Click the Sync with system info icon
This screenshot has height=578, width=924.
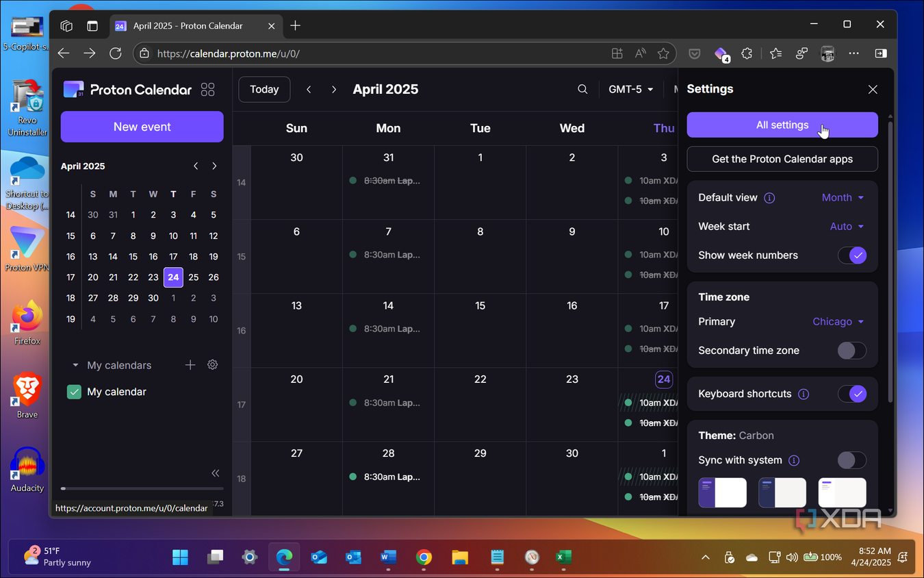pos(794,461)
